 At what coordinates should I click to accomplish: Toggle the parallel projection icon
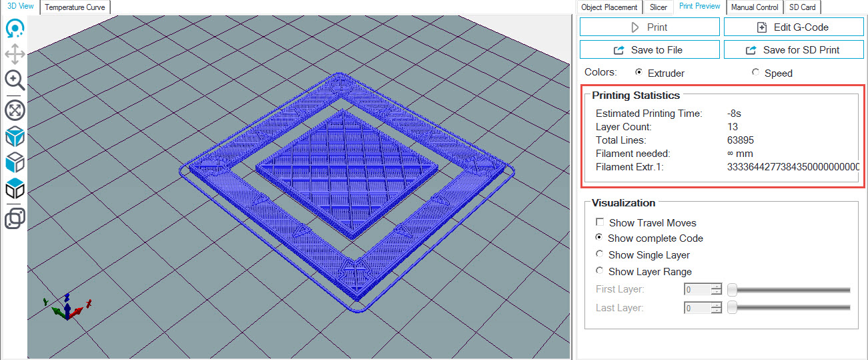[x=15, y=218]
